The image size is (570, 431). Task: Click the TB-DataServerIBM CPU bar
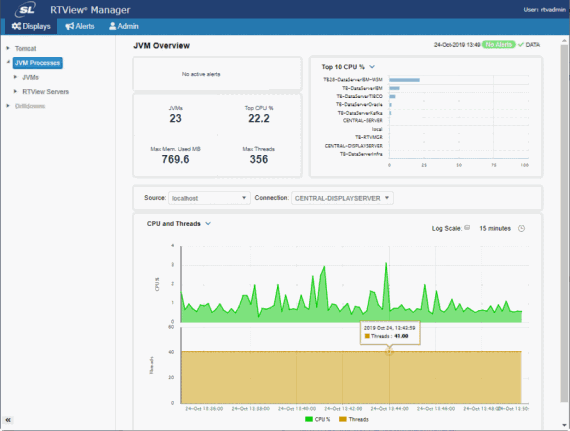[x=394, y=88]
